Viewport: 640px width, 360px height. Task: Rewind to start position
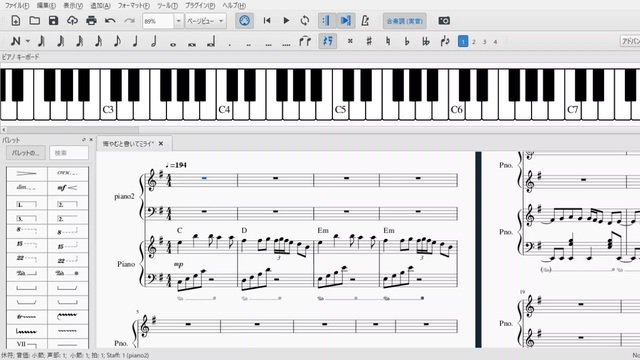[267, 20]
